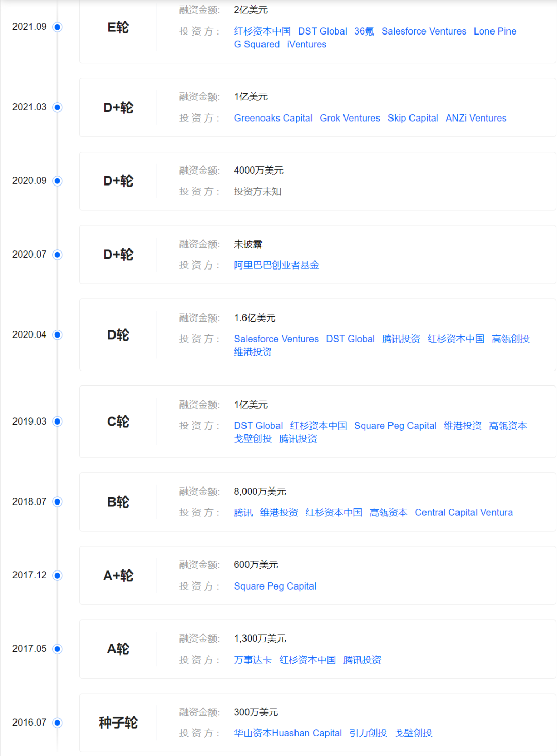Click the Lone Pine investor link
Screen dimensions: 557x756
(495, 31)
